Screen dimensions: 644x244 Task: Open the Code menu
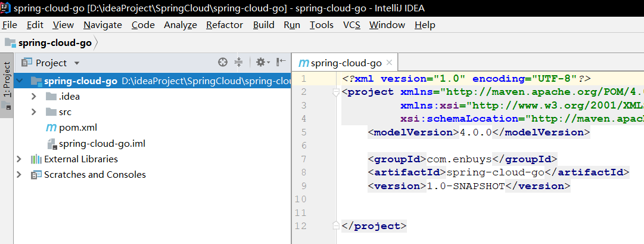pos(143,25)
